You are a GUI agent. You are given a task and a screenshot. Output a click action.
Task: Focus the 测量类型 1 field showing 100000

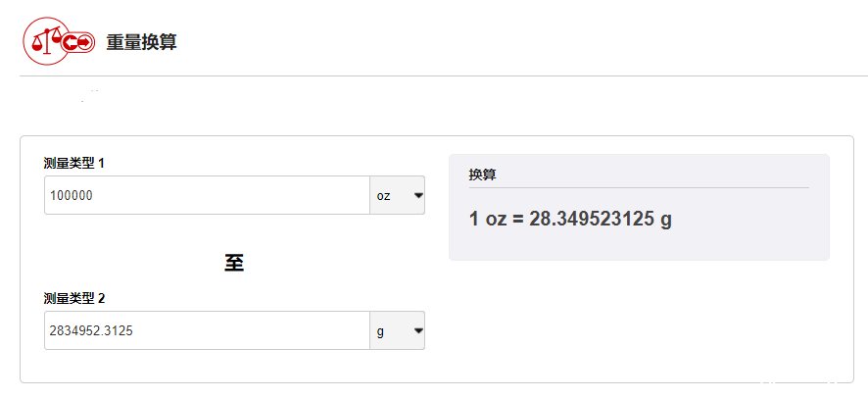coord(207,195)
